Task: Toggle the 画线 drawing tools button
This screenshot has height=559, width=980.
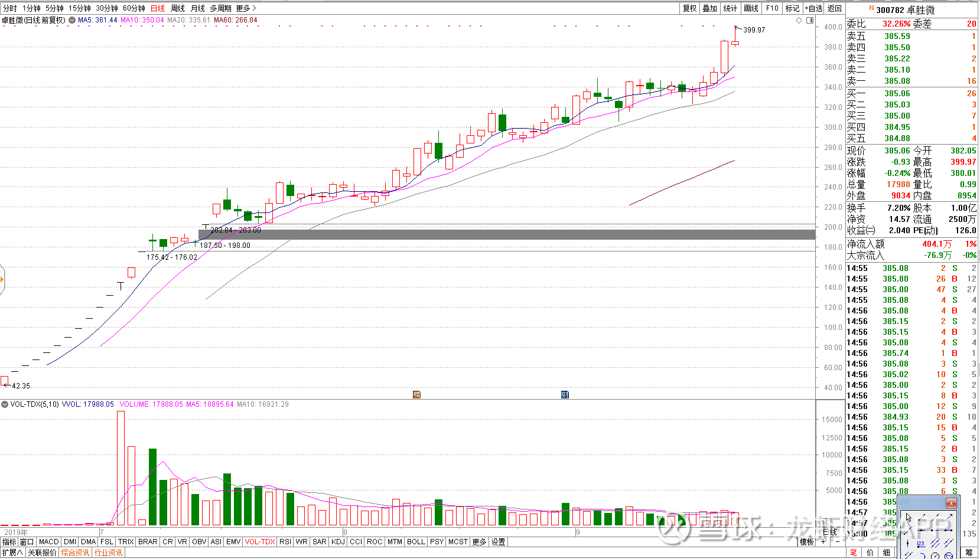Action: 751,8
